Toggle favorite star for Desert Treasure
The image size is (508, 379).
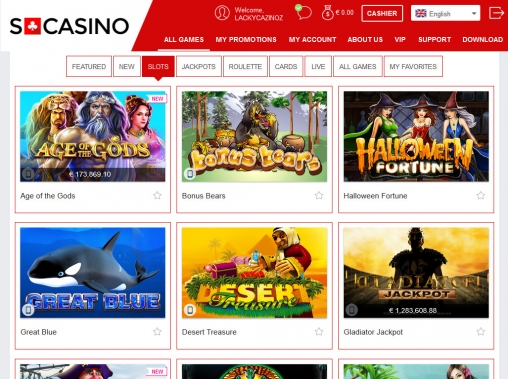coord(319,332)
